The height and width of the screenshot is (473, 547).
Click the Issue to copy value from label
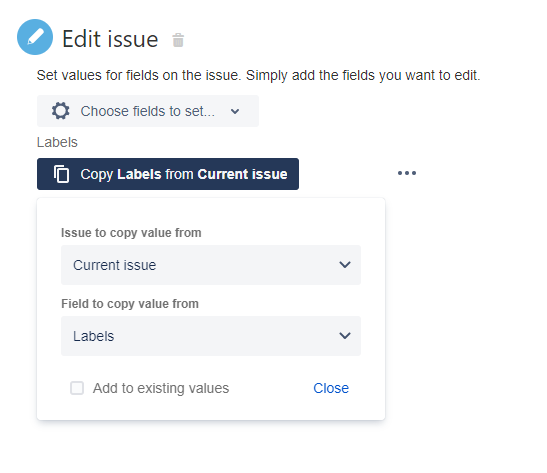[131, 233]
